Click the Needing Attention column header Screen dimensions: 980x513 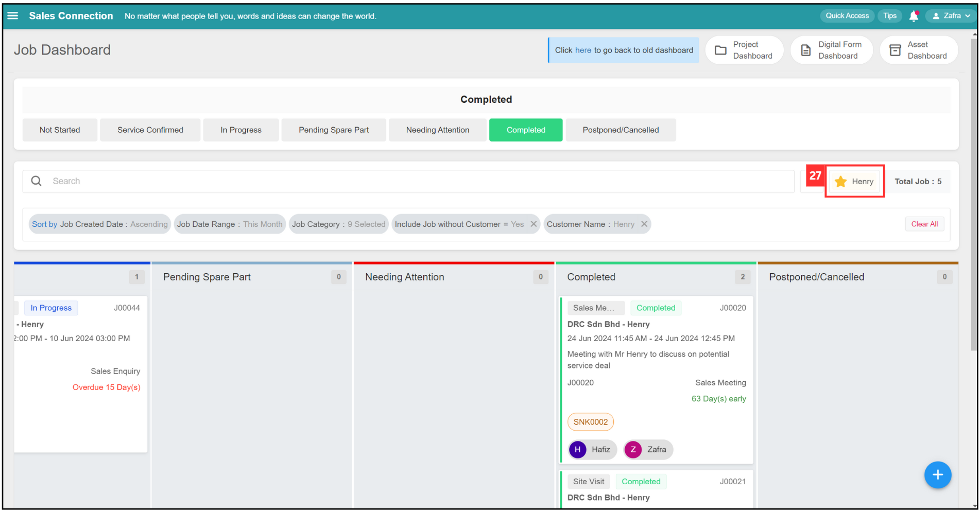pos(404,277)
